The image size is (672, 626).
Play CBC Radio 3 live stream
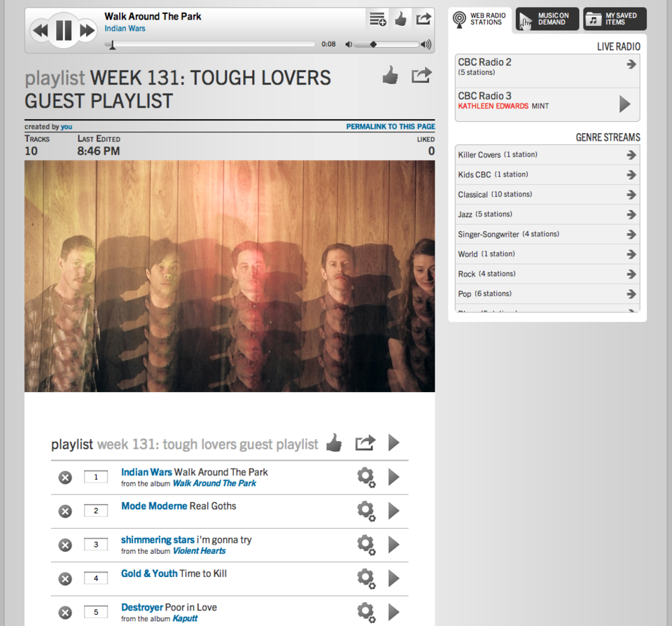coord(625,104)
